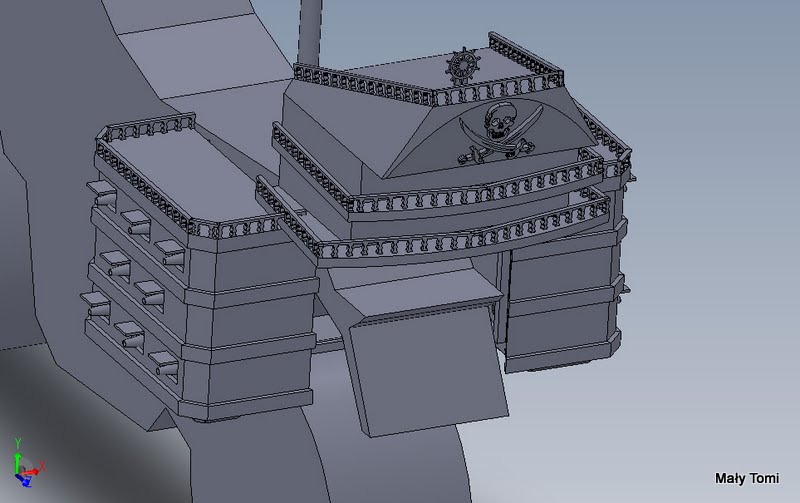The image size is (800, 503).
Task: Click the ship's steering wheel on top deck
Action: (463, 65)
